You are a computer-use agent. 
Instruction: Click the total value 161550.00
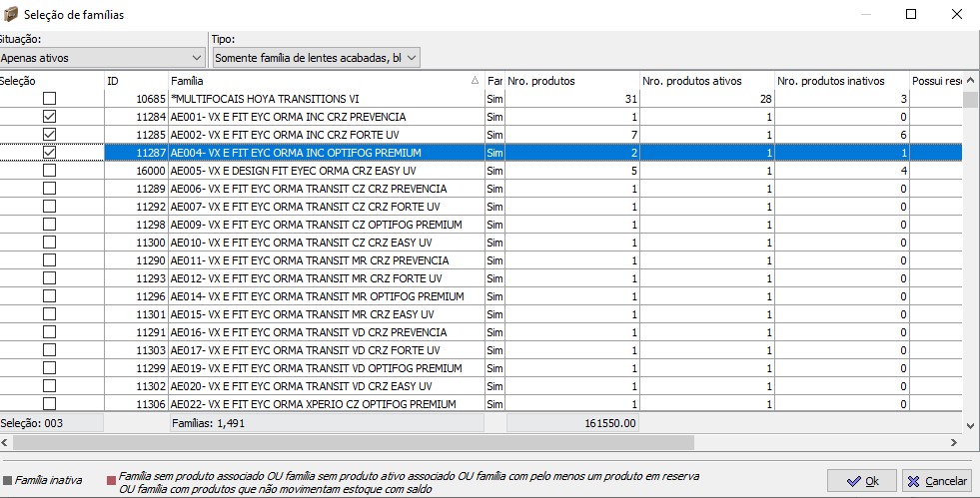(x=572, y=423)
